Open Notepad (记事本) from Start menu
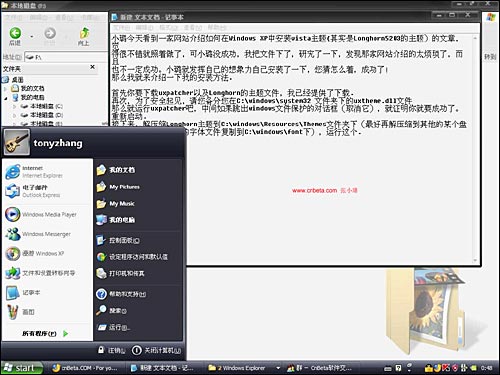Screen dimensions: 500x375 point(23,293)
